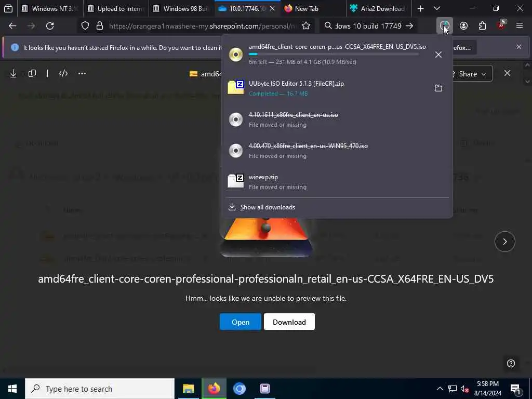Click the Open button
532x399 pixels.
240,322
